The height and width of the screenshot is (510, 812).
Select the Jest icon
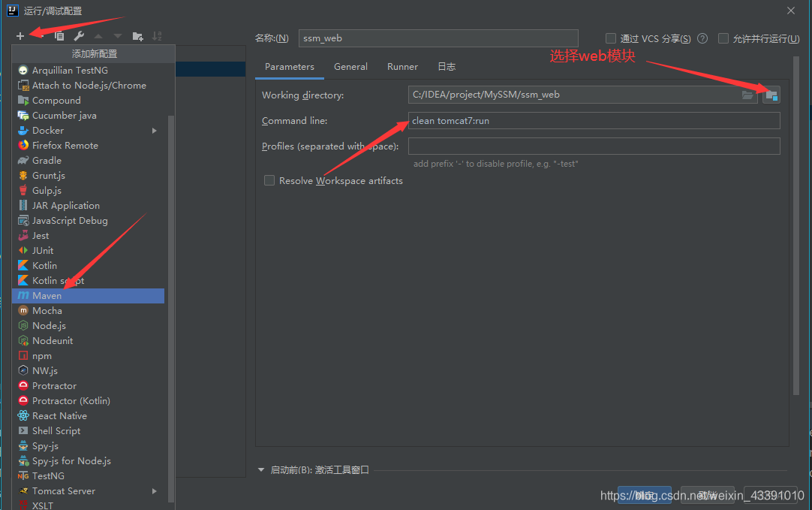coord(23,235)
